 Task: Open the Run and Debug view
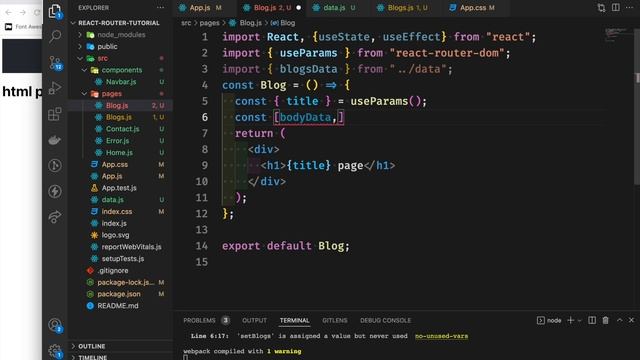tap(55, 88)
